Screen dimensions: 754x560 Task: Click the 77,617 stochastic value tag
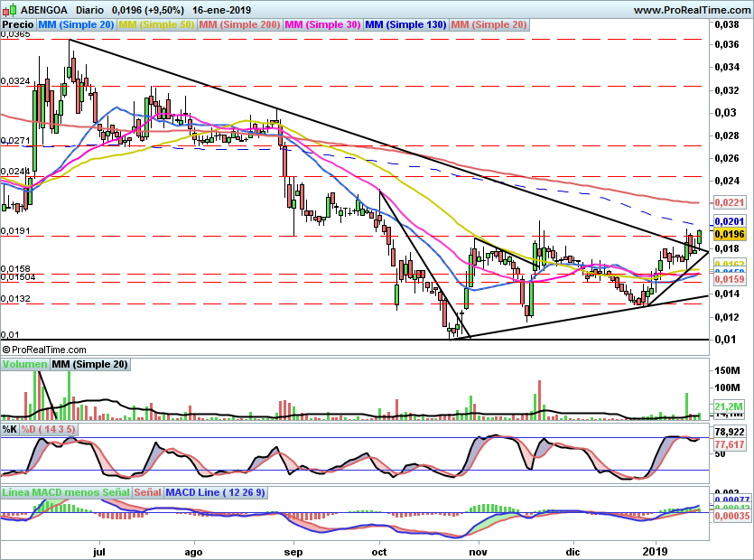730,444
